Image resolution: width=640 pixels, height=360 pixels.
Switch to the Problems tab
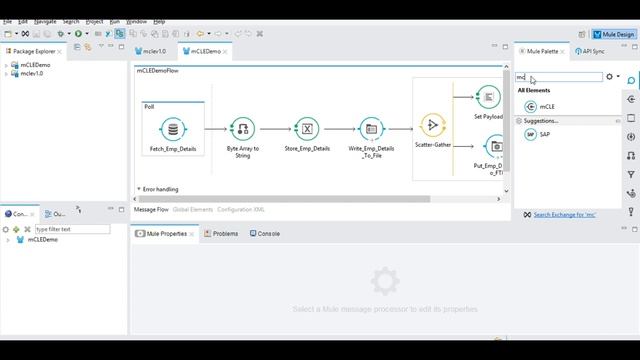221,234
